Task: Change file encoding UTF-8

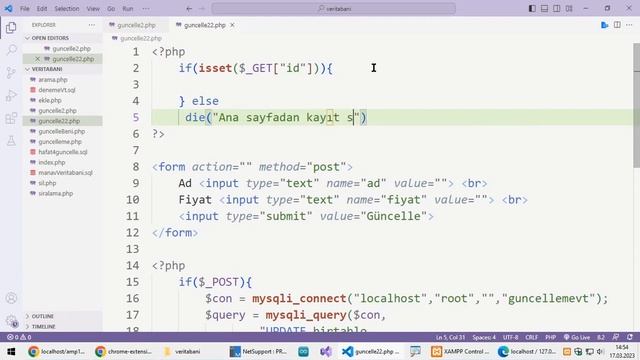Action: pos(510,337)
